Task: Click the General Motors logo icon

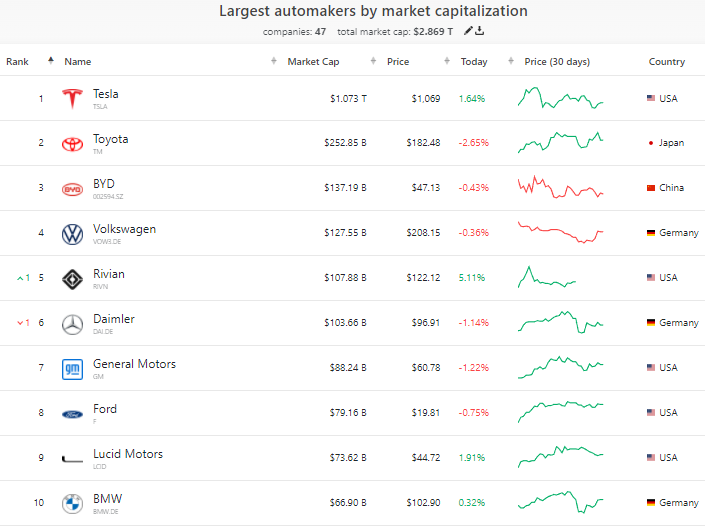Action: [x=71, y=368]
